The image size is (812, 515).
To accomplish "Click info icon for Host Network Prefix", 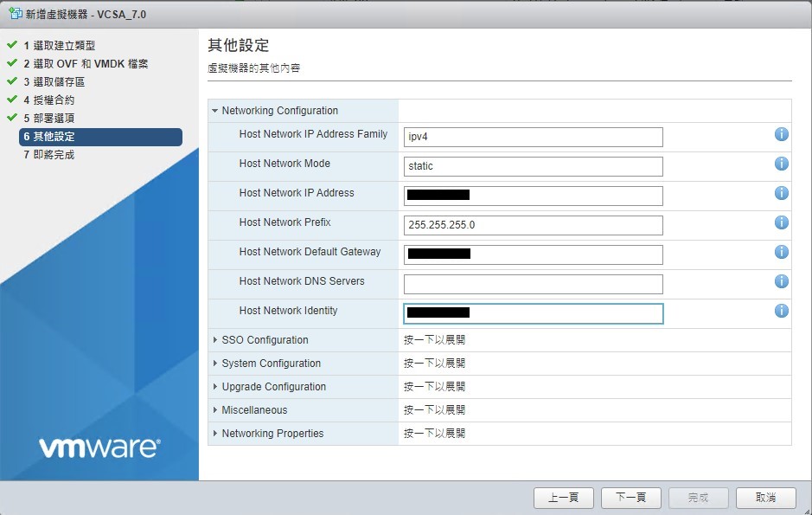I will click(x=782, y=222).
